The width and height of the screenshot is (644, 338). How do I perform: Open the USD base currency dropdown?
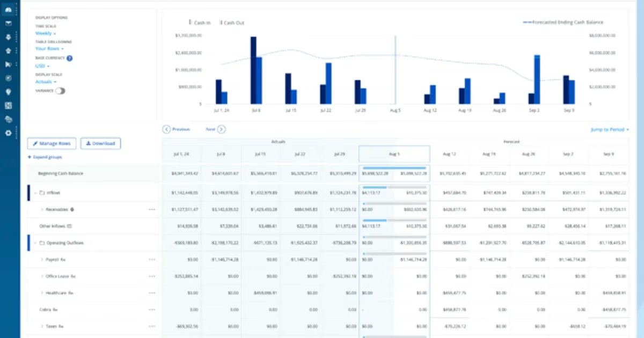40,65
